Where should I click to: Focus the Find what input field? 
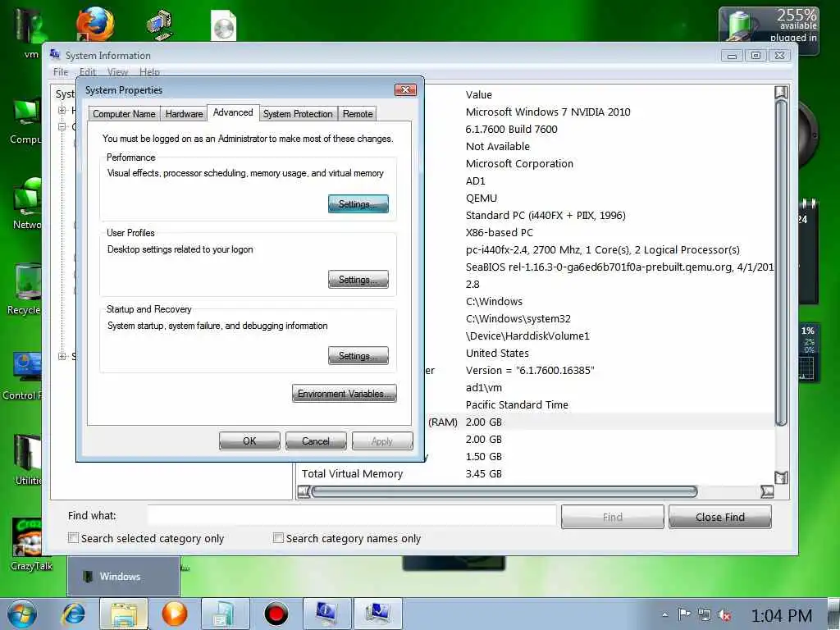(x=352, y=515)
